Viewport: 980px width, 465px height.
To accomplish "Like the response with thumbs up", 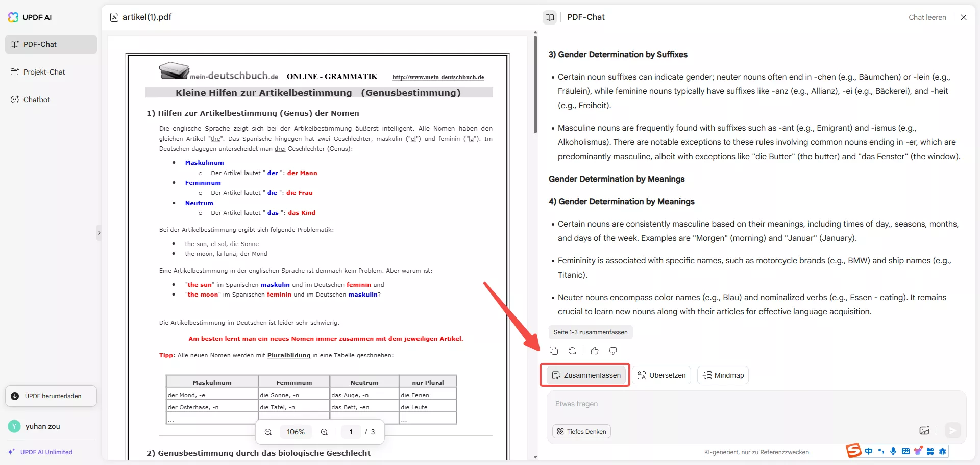I will tap(595, 351).
